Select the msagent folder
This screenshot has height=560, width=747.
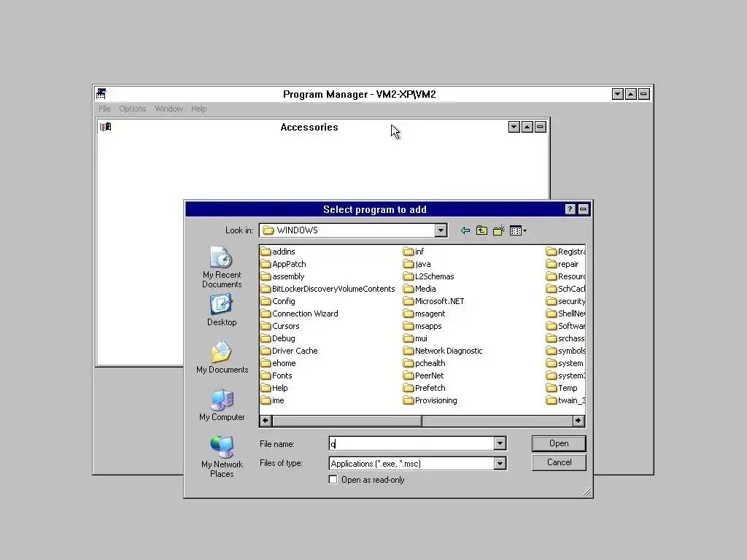point(424,314)
